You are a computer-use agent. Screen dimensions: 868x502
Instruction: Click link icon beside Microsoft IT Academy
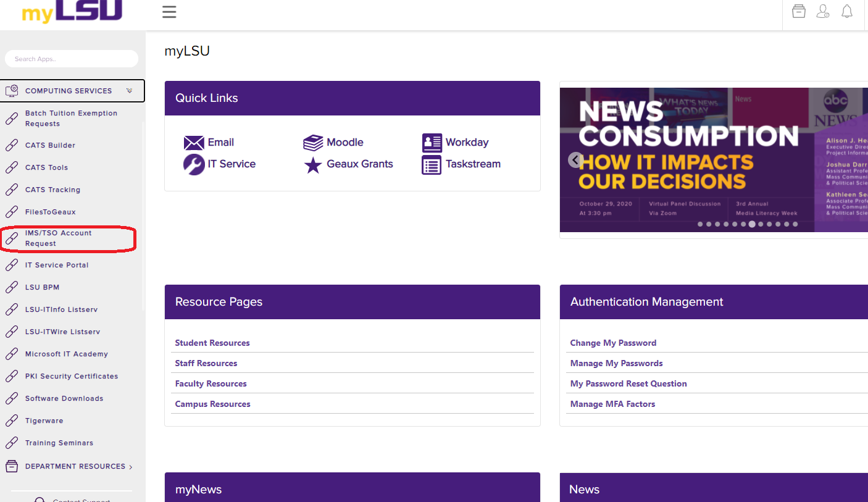12,354
